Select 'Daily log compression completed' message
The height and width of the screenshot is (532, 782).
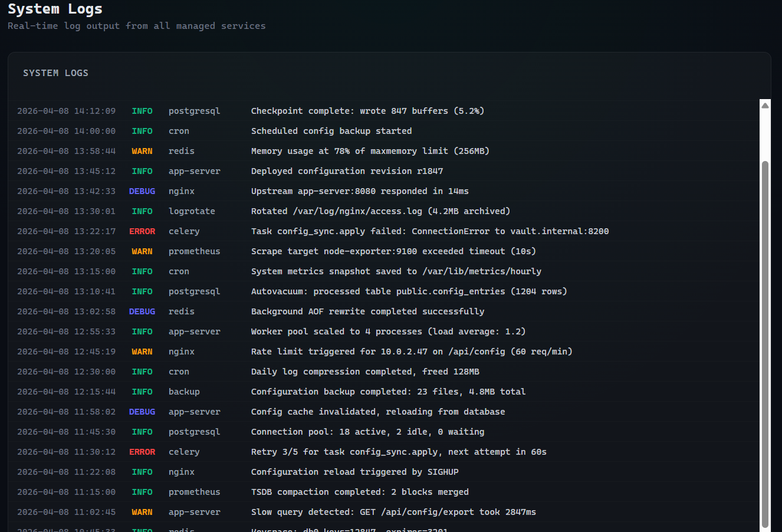365,372
